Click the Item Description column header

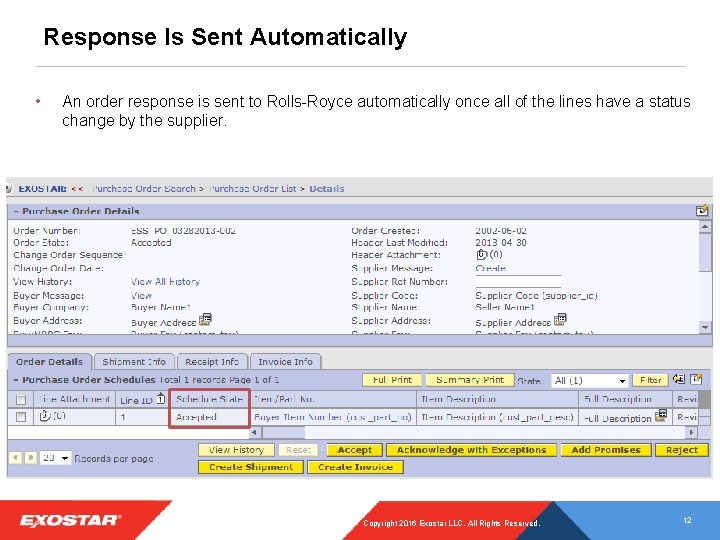[x=498, y=399]
